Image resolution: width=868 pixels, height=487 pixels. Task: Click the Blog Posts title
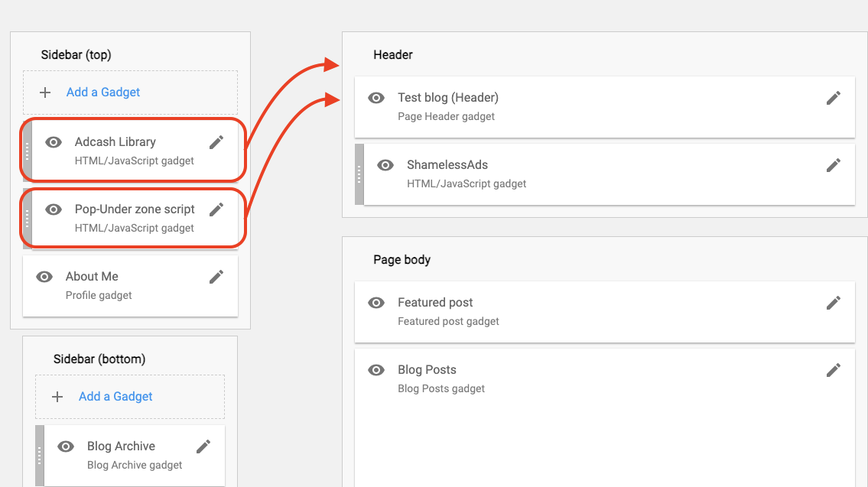(x=427, y=370)
